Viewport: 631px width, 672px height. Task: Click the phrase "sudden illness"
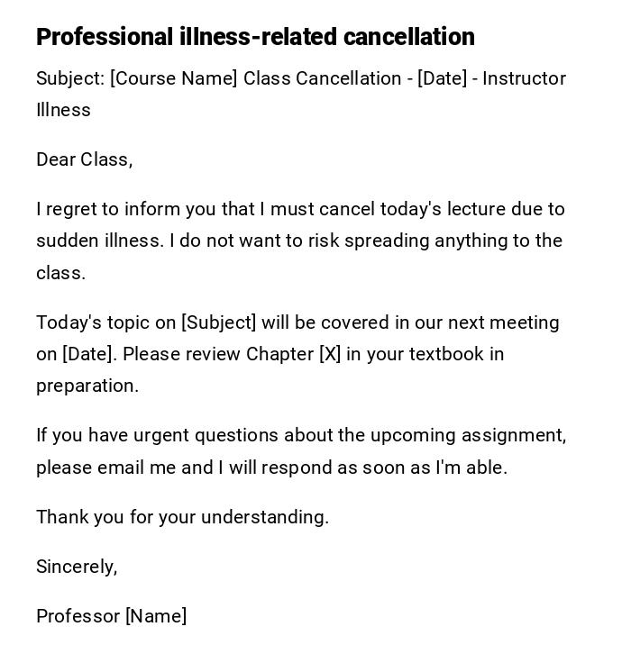[x=95, y=241]
